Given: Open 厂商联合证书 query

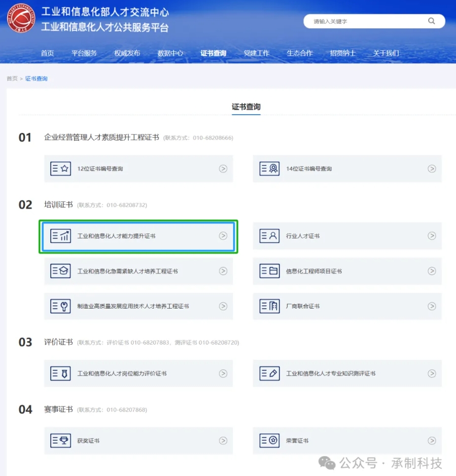Looking at the screenshot, I should tap(347, 306).
